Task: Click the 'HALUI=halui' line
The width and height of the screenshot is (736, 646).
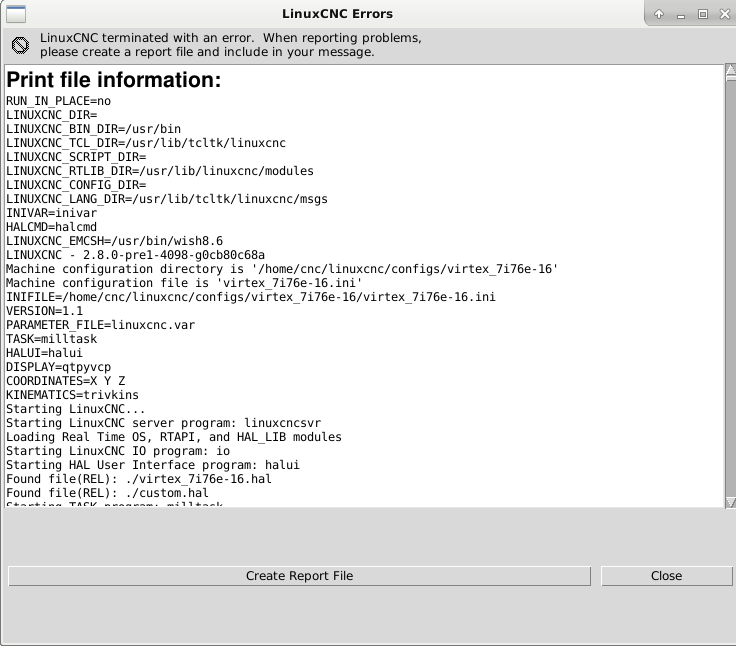Action: click(45, 353)
